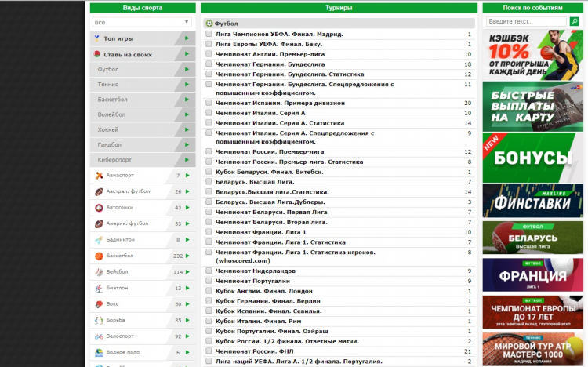This screenshot has height=367, width=588.
Task: Tick the Чемпионат Франции. Лига 1 checkbox
Action: coord(209,232)
